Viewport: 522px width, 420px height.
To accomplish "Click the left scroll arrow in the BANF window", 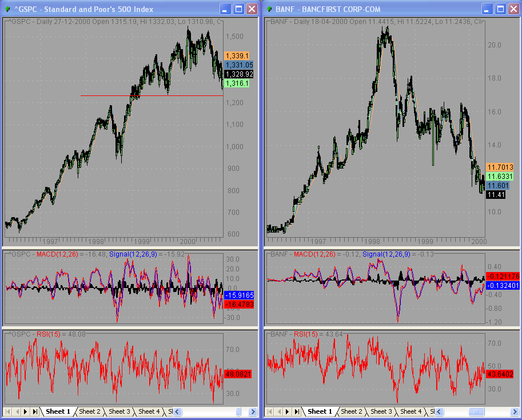I will [x=439, y=411].
